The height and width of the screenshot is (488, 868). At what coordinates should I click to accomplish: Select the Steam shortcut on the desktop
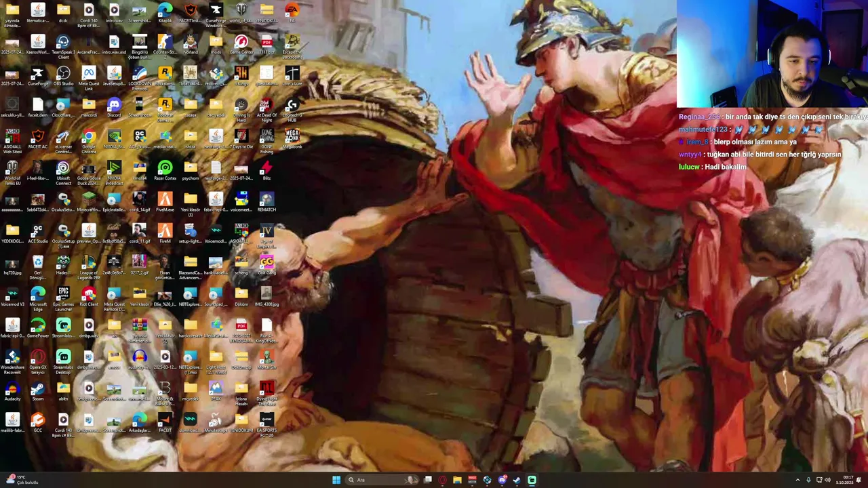point(37,391)
